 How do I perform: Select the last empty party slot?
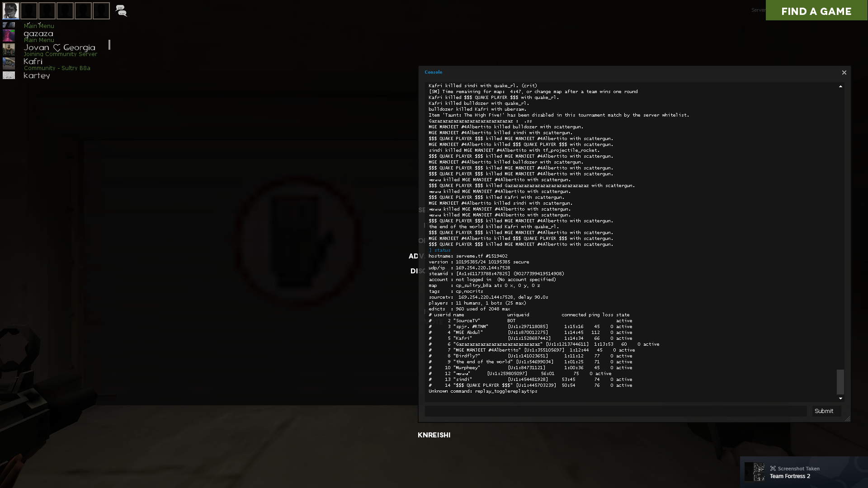(101, 10)
